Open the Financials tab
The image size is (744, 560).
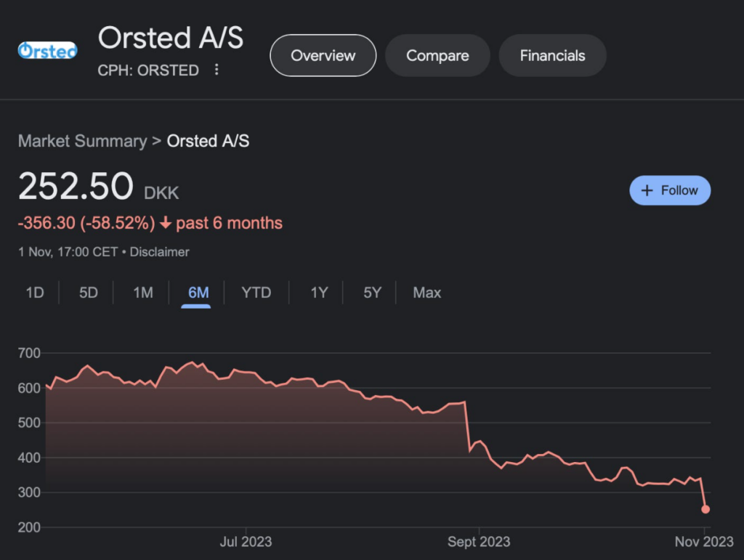pos(552,55)
